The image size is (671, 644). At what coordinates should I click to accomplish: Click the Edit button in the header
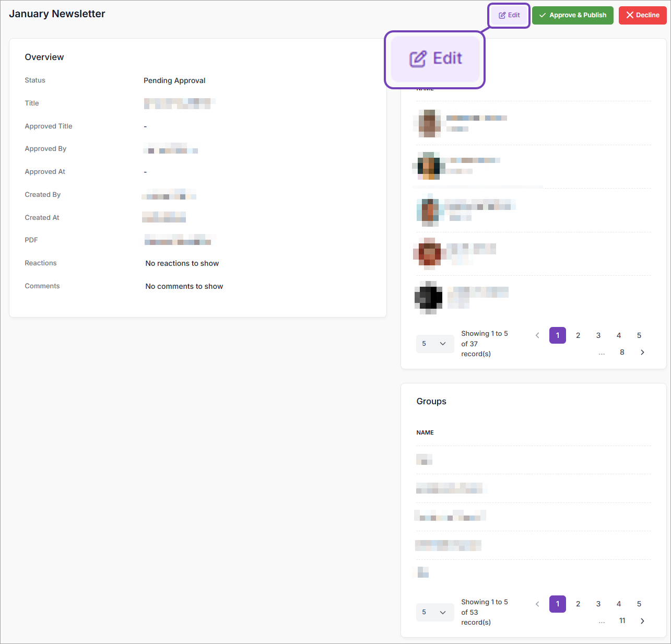click(x=509, y=15)
